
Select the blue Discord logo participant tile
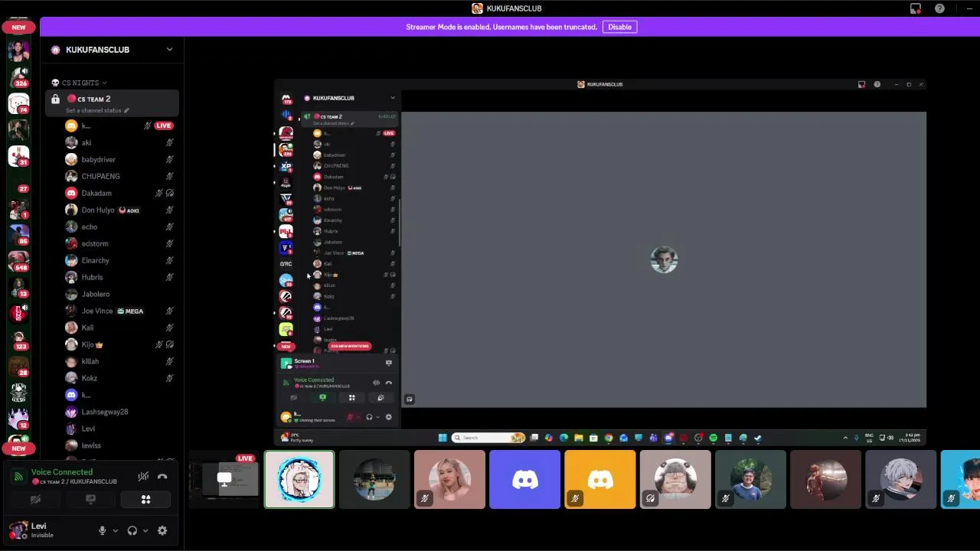coord(525,480)
